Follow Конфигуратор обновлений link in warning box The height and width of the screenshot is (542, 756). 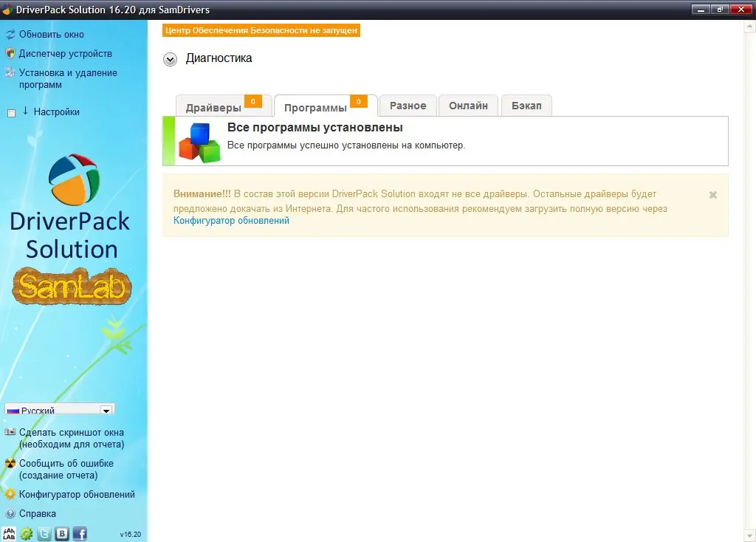231,220
